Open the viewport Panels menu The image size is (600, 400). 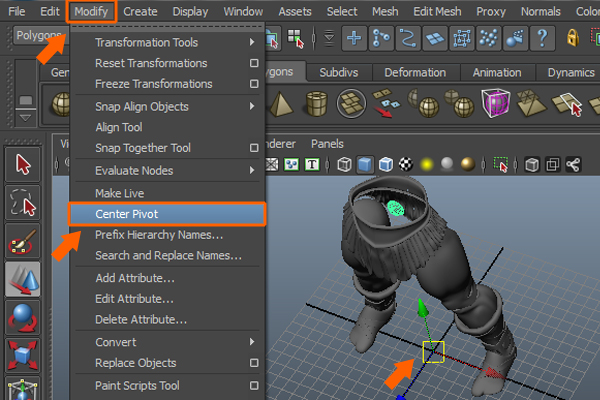327,143
